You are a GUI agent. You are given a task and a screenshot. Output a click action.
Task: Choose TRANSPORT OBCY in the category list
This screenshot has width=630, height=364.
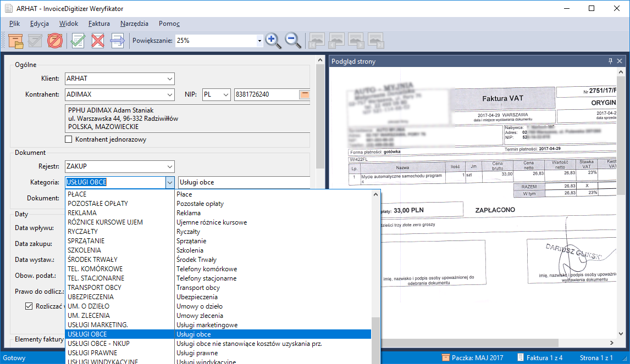click(x=94, y=287)
